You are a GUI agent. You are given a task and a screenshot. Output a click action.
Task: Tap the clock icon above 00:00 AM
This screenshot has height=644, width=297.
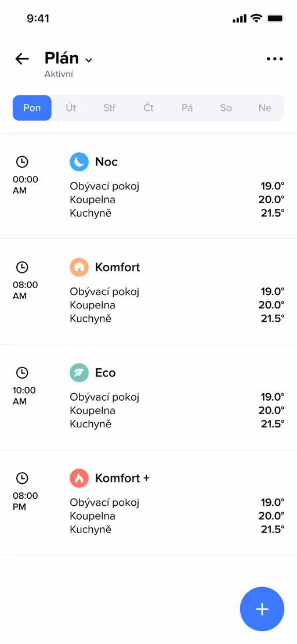(x=22, y=162)
